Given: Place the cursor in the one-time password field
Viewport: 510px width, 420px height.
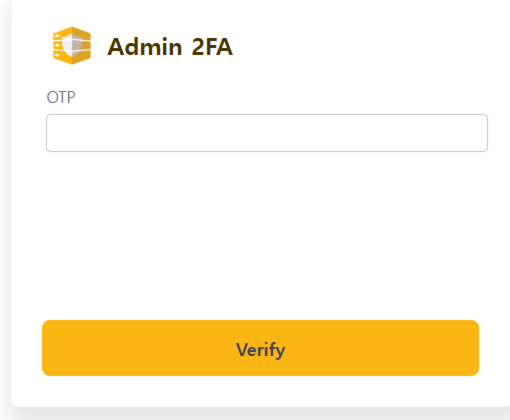Looking at the screenshot, I should coord(266,133).
